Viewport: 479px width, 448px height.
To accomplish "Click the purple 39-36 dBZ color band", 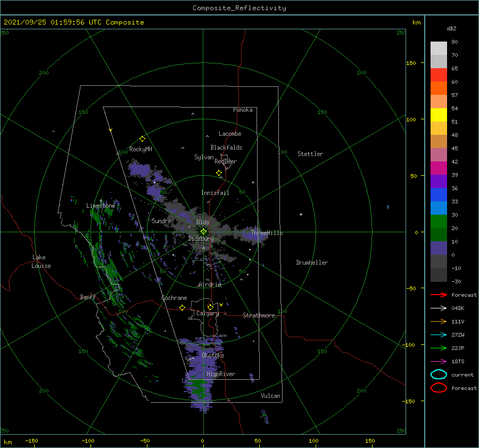I will point(439,182).
